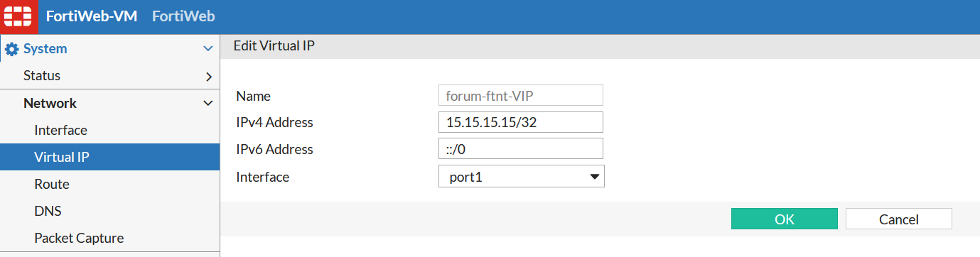
Task: Expand the Status submenu arrow
Action: [x=209, y=76]
